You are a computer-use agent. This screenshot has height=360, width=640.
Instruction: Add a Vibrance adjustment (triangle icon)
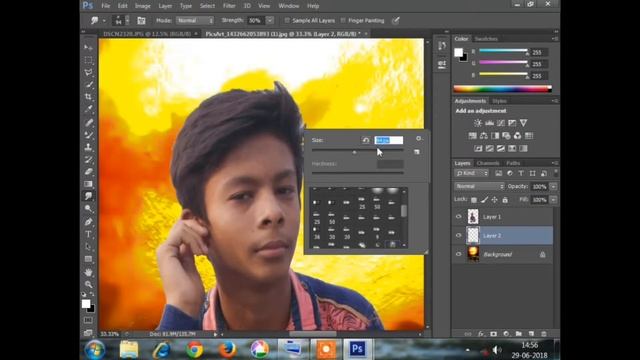(x=523, y=123)
